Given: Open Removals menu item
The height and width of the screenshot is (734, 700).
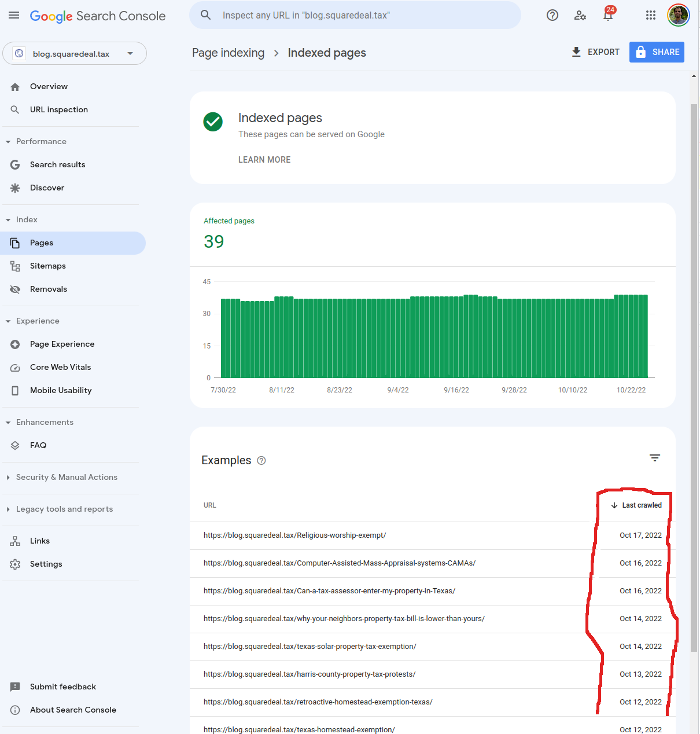Looking at the screenshot, I should tap(49, 289).
